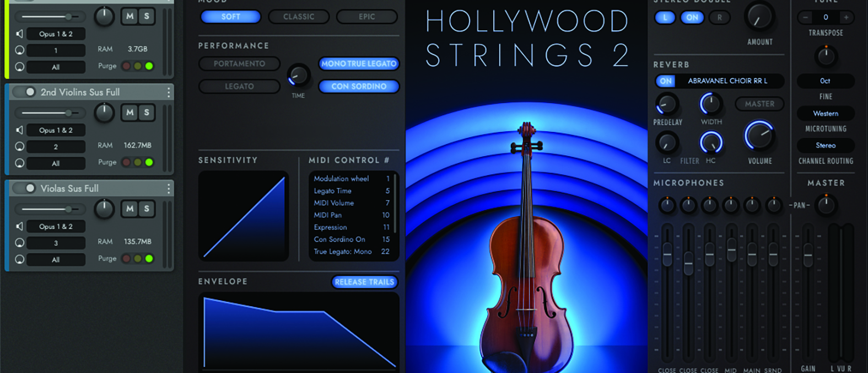Open the Opus 1 & 2 output dropdown for 2nd Violins
This screenshot has height=373, width=868.
pyautogui.click(x=56, y=130)
